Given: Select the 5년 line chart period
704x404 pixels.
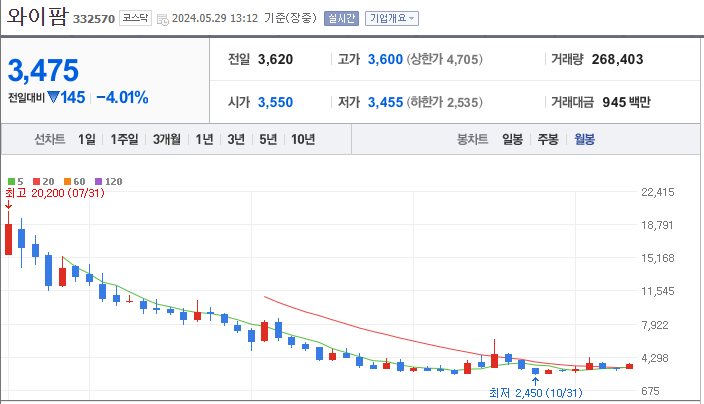Looking at the screenshot, I should tap(268, 140).
